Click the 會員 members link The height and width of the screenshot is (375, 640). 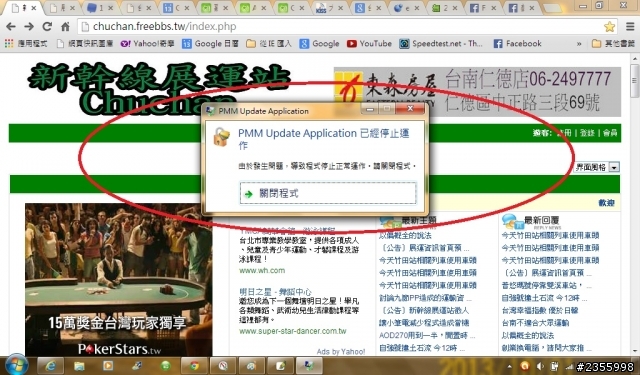click(610, 133)
